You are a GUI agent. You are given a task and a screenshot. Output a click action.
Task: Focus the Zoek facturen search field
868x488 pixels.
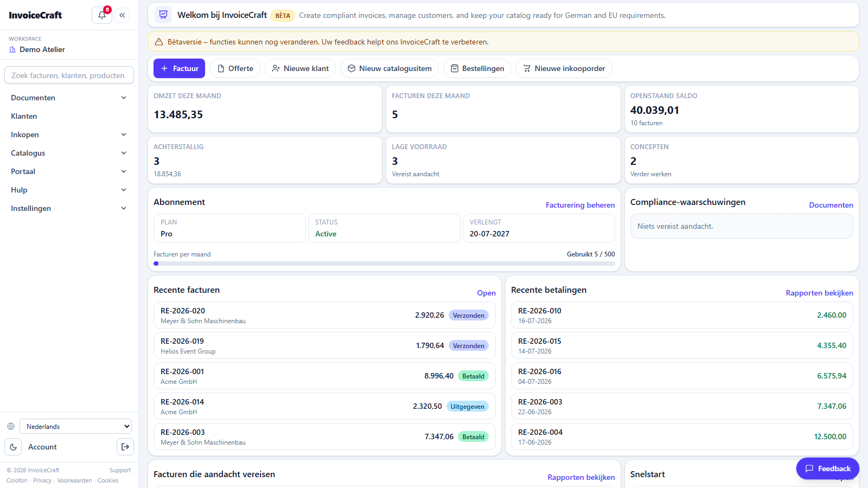click(x=69, y=75)
